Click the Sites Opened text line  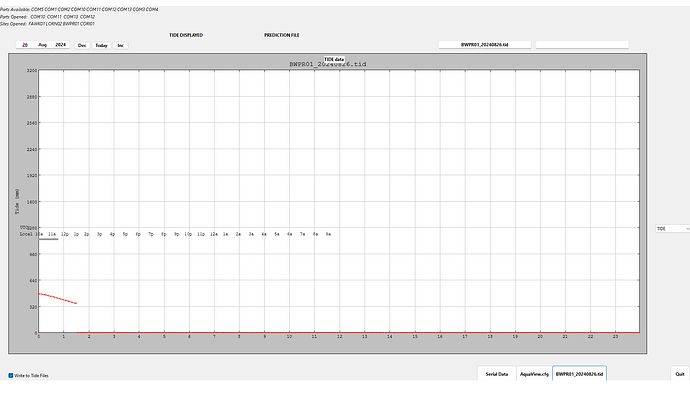[47, 24]
